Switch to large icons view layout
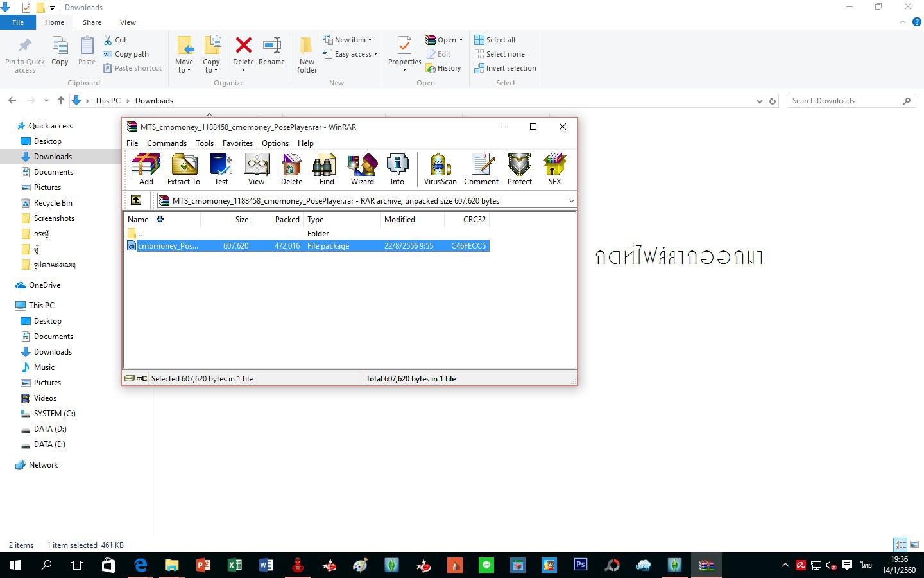 point(914,545)
